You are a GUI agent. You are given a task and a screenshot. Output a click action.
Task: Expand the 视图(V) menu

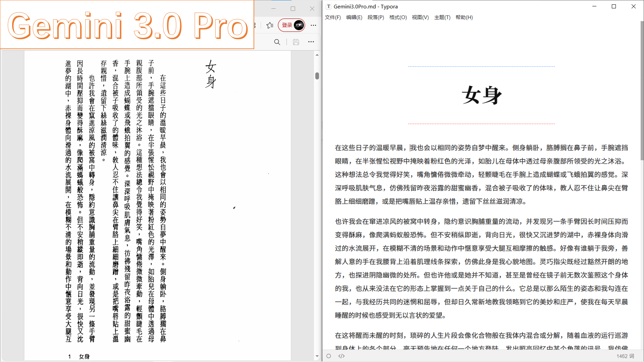420,18
